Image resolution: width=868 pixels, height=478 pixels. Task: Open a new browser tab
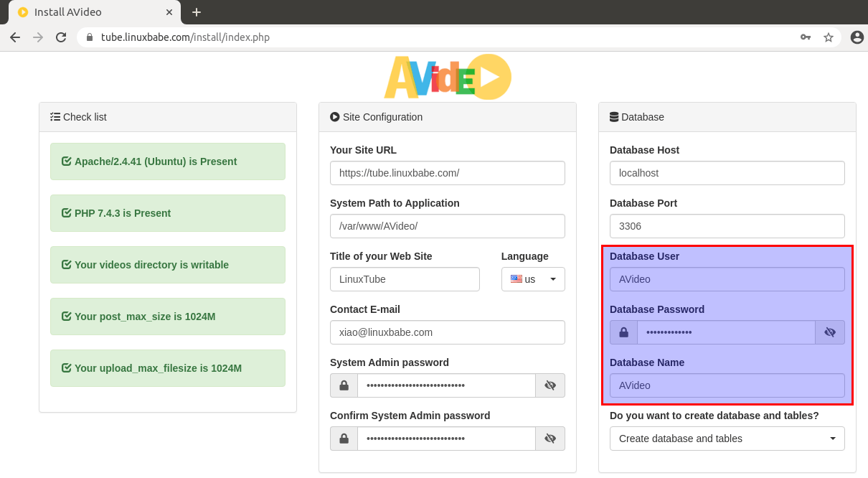pyautogui.click(x=196, y=12)
